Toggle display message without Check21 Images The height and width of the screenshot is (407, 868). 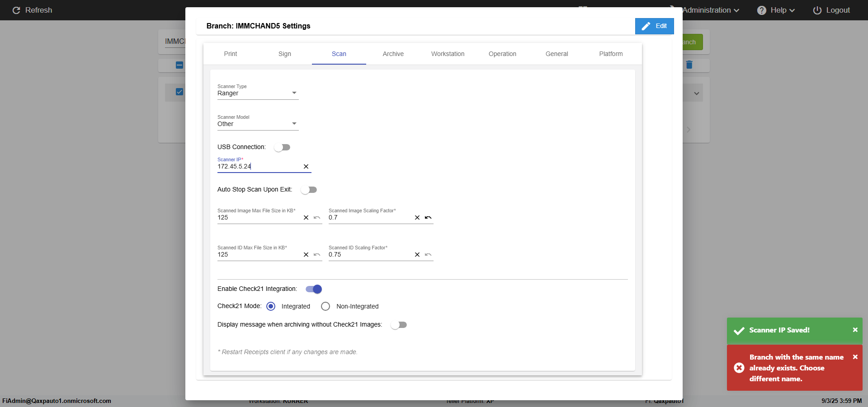[x=399, y=325]
